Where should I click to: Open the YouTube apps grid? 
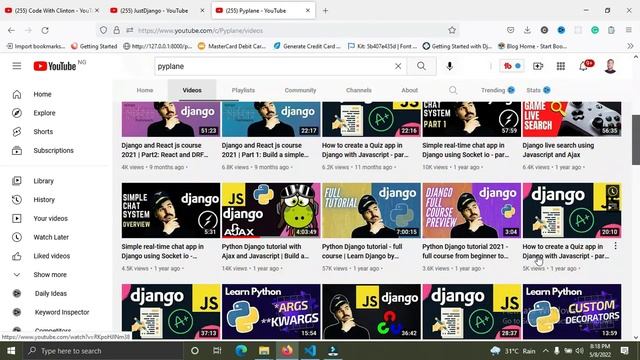coord(561,66)
